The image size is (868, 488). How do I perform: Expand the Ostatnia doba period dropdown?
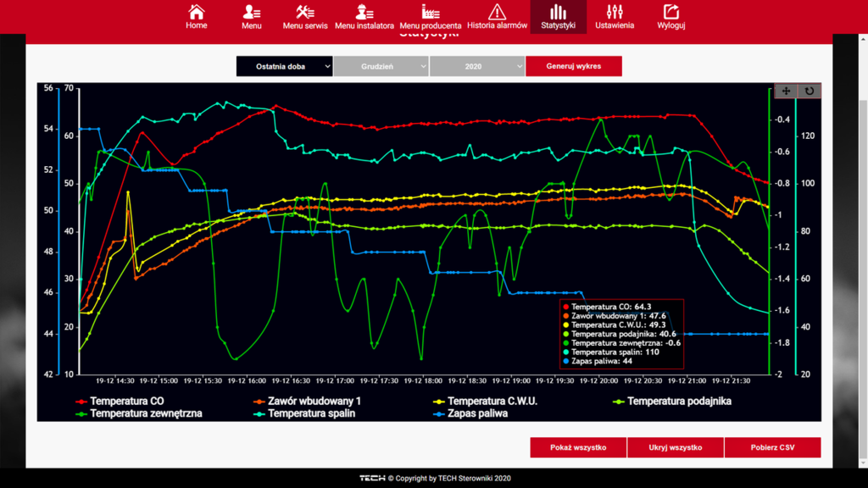click(284, 66)
